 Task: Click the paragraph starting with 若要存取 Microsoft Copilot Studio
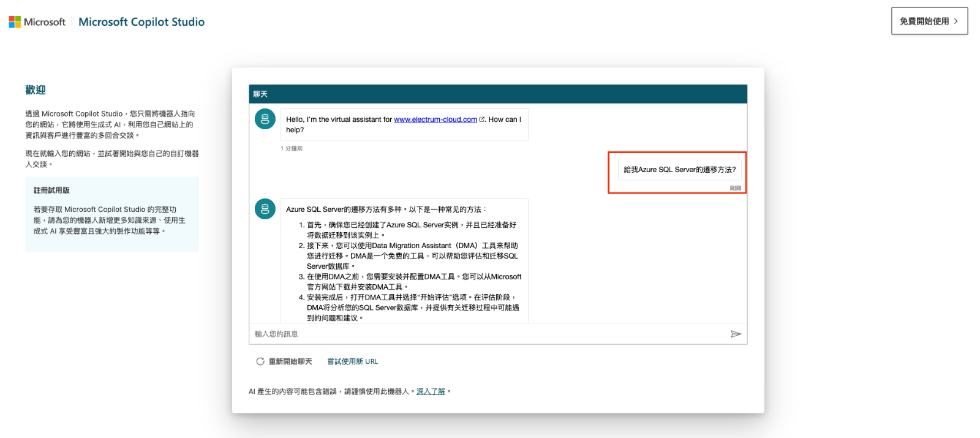click(110, 221)
